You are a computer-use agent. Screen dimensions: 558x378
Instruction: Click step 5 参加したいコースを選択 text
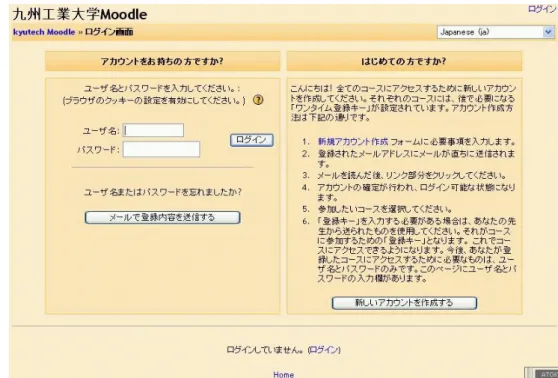click(385, 209)
